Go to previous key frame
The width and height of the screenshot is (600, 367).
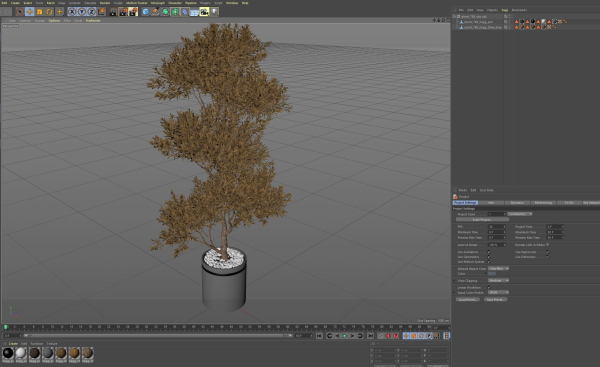(329, 336)
